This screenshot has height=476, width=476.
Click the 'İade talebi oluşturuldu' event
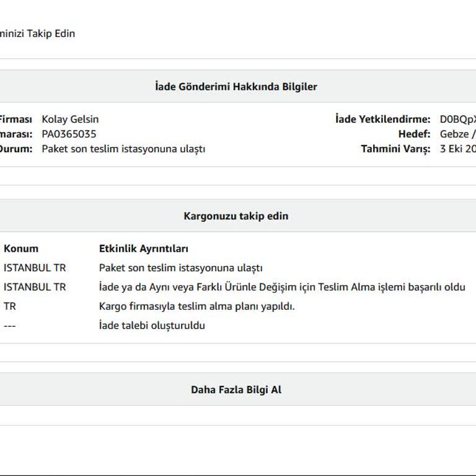point(152,325)
